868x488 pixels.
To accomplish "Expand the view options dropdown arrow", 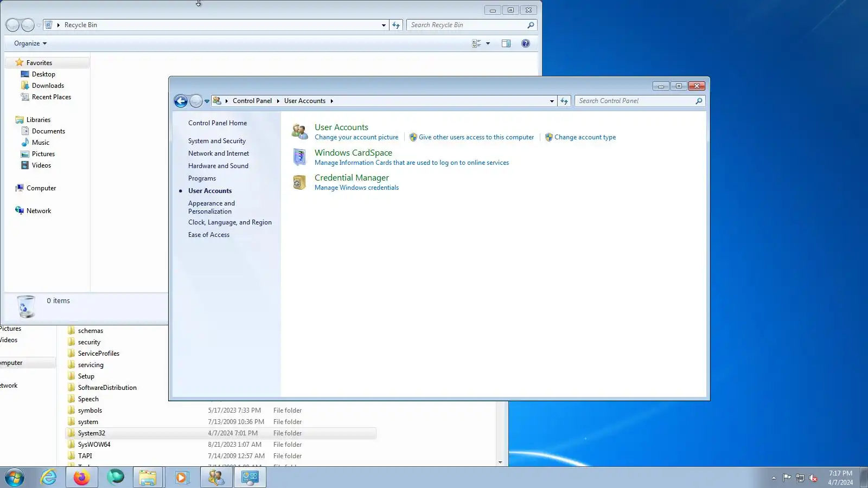I will click(488, 43).
